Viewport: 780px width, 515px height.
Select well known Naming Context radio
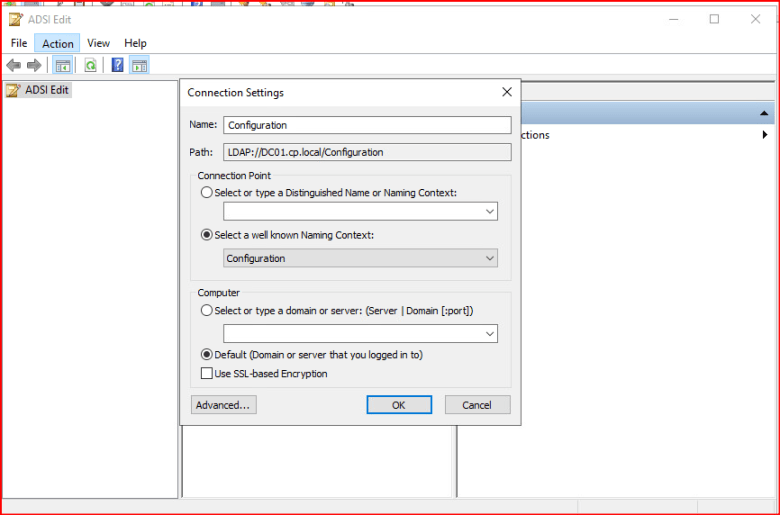coord(206,235)
